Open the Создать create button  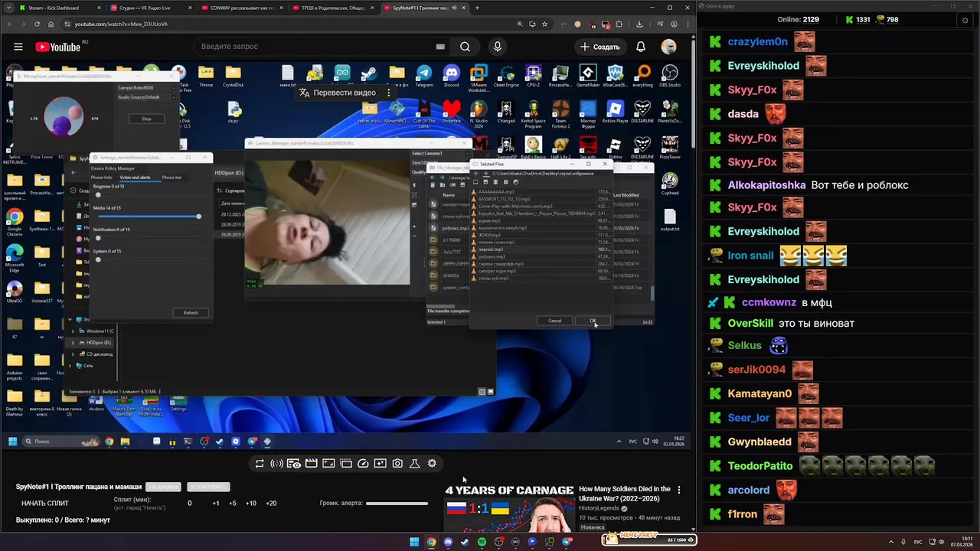pos(599,47)
